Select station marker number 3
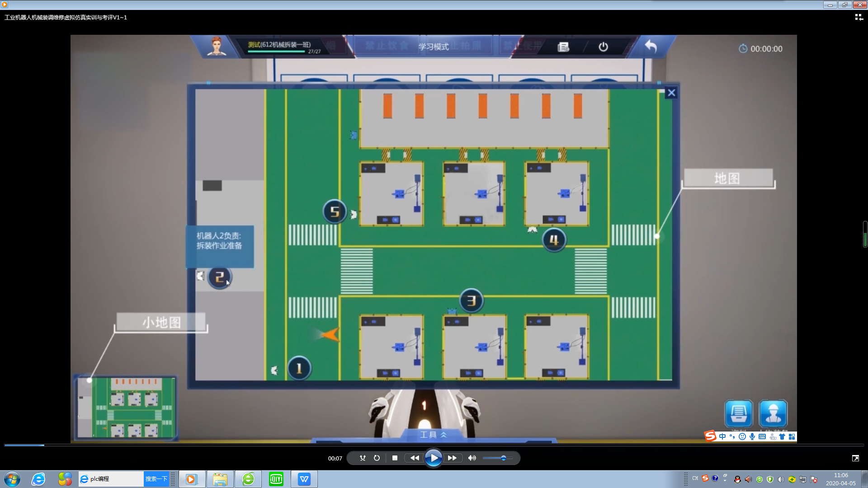This screenshot has height=488, width=868. 471,300
